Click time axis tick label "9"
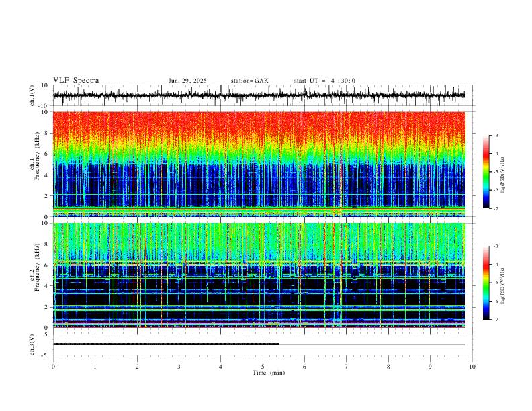This screenshot has height=411, width=532. [x=430, y=367]
